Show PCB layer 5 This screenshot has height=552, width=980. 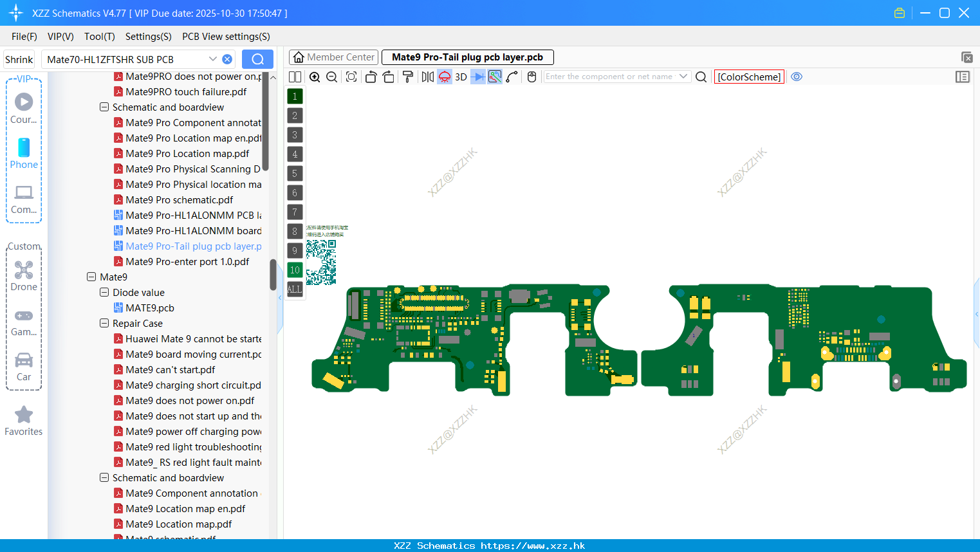coord(295,174)
